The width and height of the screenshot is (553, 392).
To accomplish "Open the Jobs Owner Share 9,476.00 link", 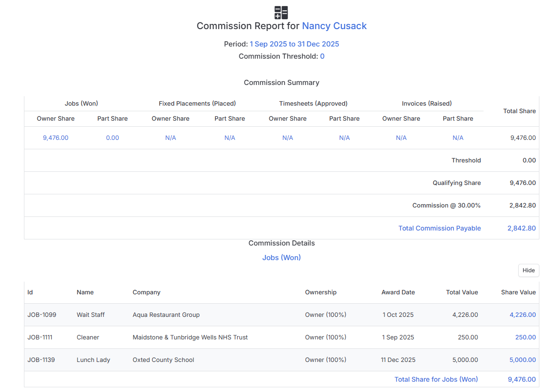I will tap(56, 138).
